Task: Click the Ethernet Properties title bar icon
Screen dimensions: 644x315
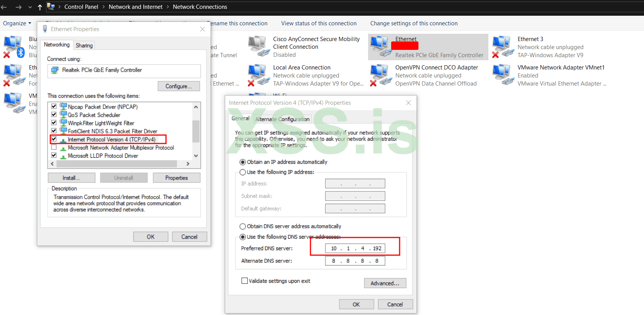Action: point(45,29)
